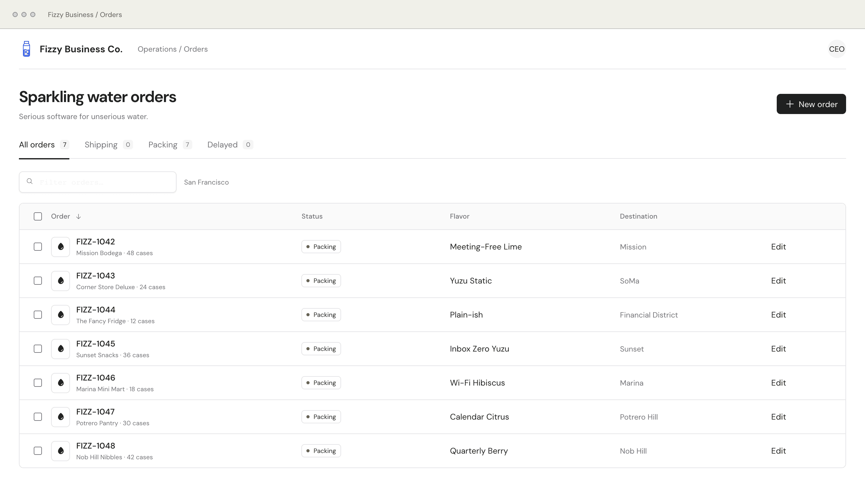Check the FIZZ-1047 order checkbox
Screen dimensions: 865x504
tap(38, 416)
